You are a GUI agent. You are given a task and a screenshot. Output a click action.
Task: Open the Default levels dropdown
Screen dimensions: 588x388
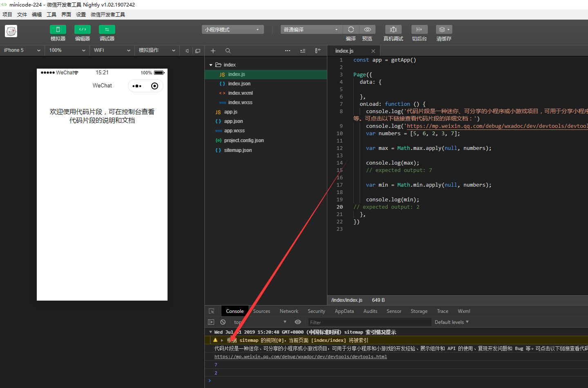point(452,322)
